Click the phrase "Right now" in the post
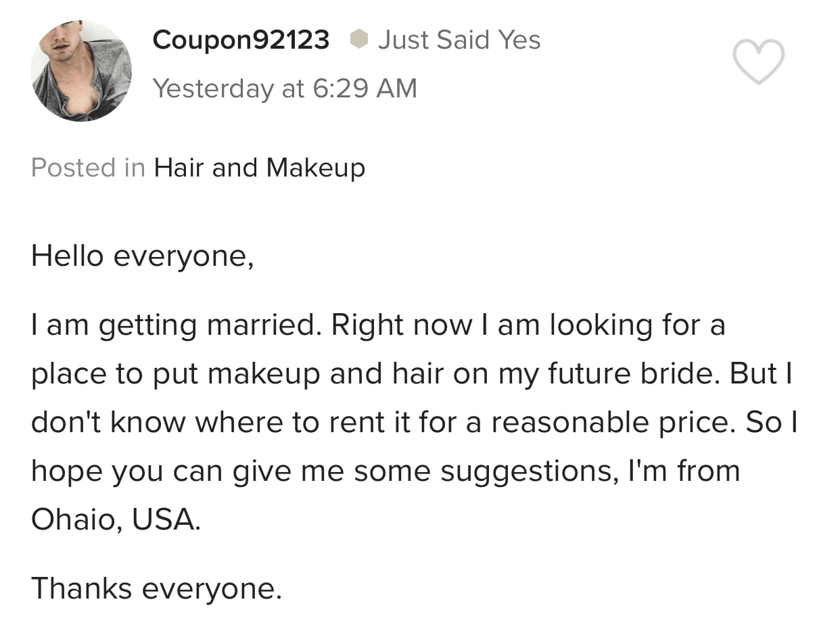This screenshot has width=840, height=629. tap(401, 325)
